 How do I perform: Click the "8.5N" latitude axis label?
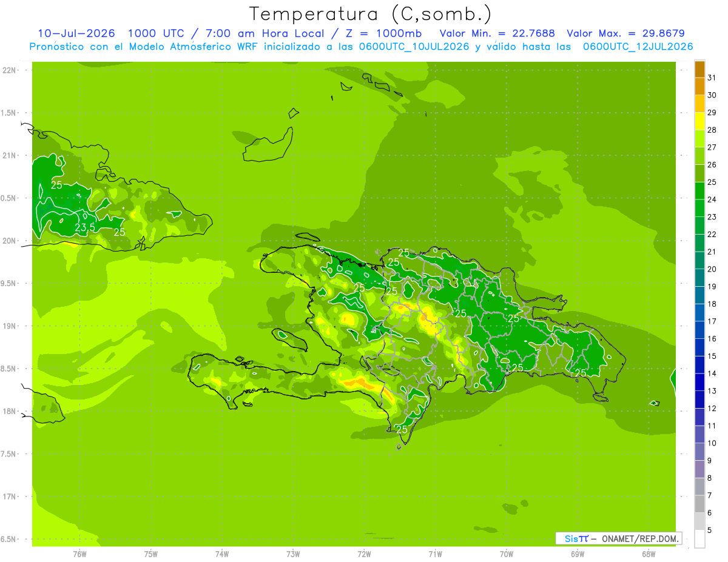tap(9, 369)
